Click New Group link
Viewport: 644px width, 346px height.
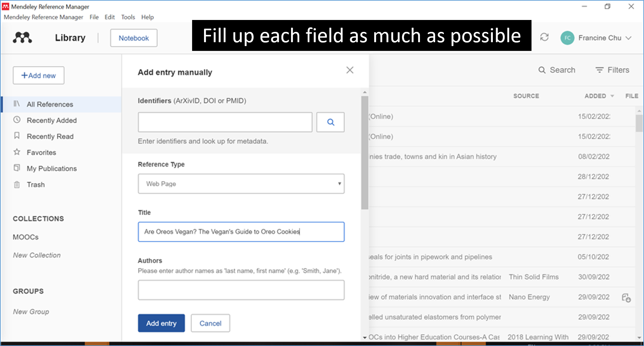(31, 312)
